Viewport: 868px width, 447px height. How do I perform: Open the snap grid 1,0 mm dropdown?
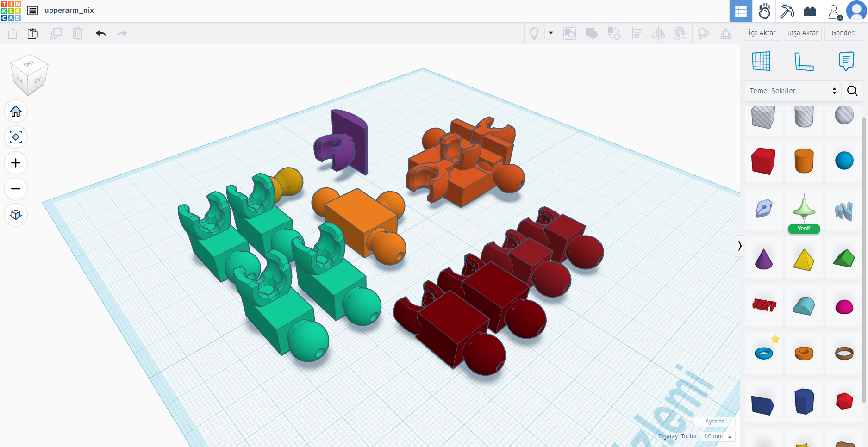click(718, 436)
